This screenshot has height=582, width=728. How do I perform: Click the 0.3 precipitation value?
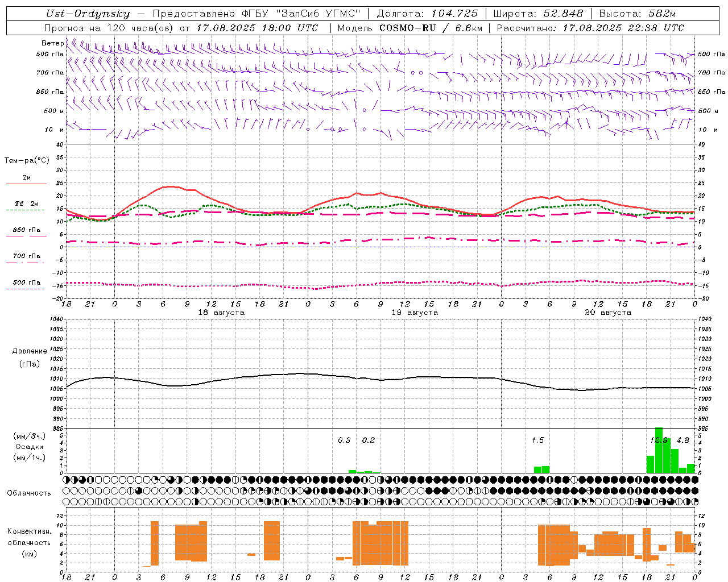[x=344, y=440]
